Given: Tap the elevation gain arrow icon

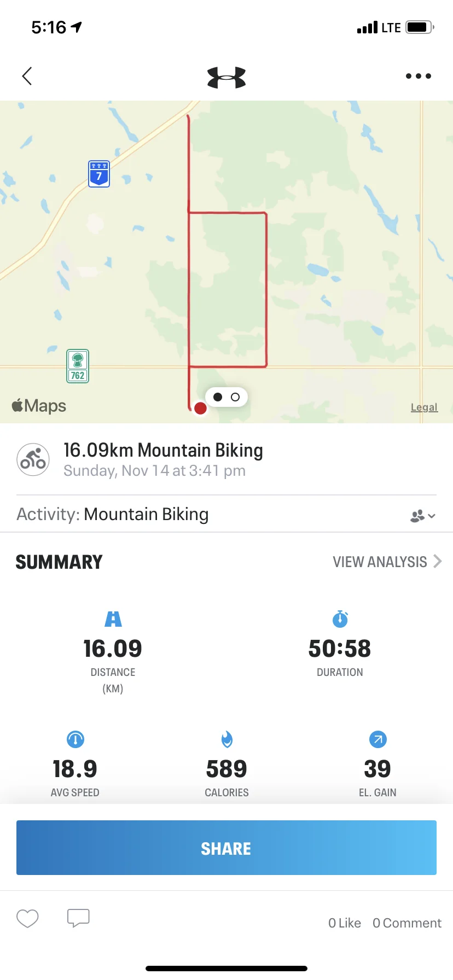Looking at the screenshot, I should [x=378, y=739].
